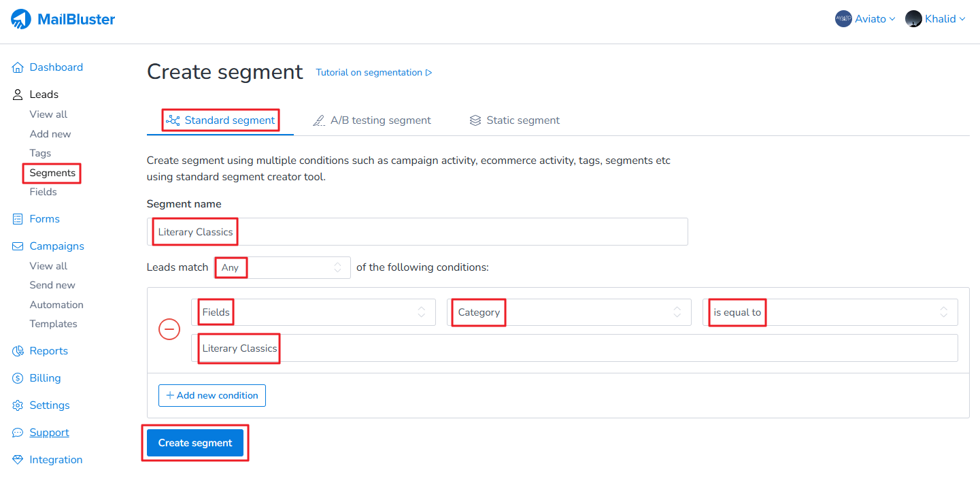Click the Dashboard home icon
980x485 pixels.
(x=18, y=67)
